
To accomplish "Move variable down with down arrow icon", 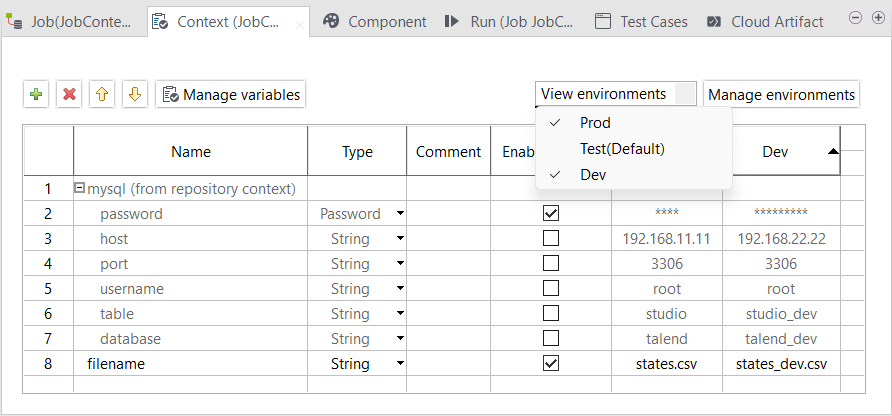I will click(x=135, y=94).
